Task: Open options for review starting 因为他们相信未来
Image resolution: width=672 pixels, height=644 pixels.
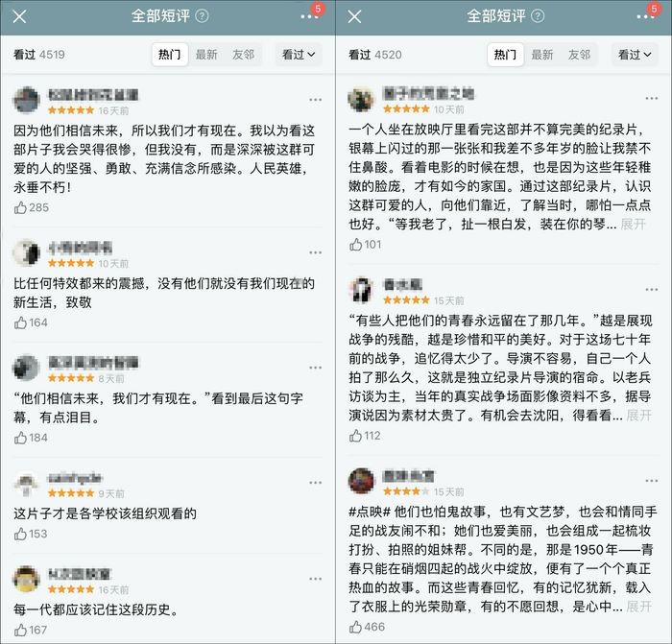Action: (316, 100)
